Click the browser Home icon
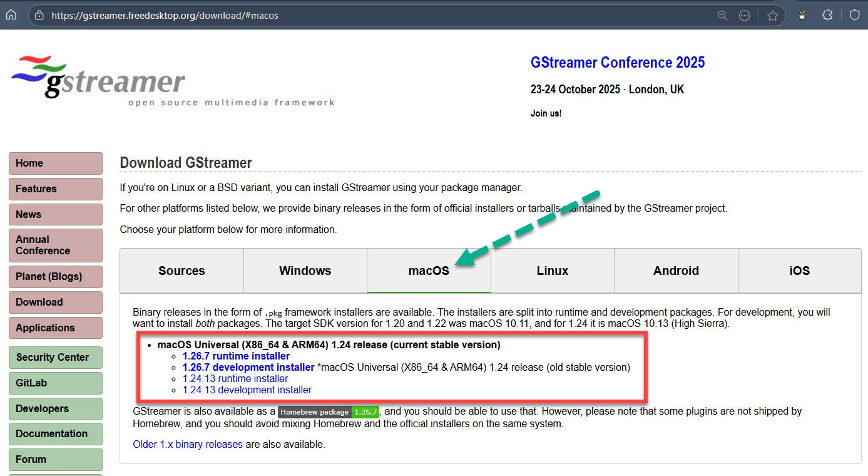The width and height of the screenshot is (868, 476). [x=11, y=15]
